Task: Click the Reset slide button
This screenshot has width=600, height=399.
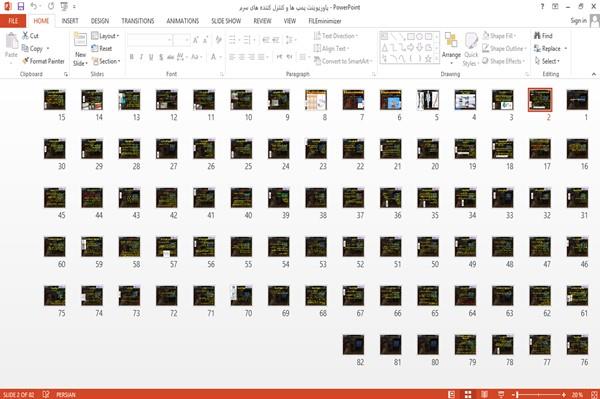Action: tap(102, 49)
